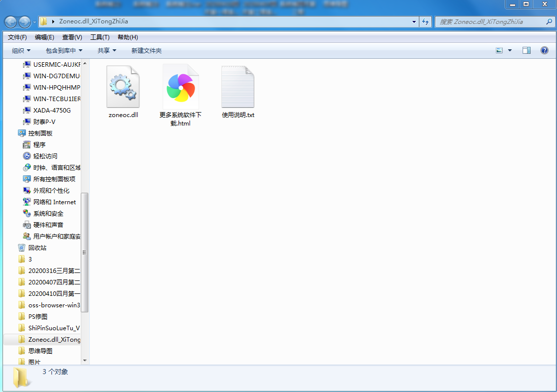This screenshot has height=392, width=557.
Task: Open the recent pages dropdown arrow
Action: click(34, 22)
